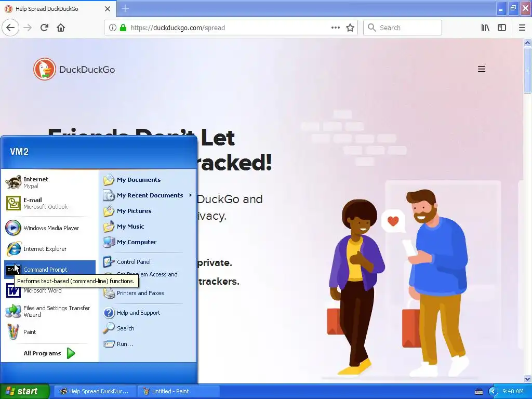Select the Help Spread DuckDuckGo tab

(58, 9)
